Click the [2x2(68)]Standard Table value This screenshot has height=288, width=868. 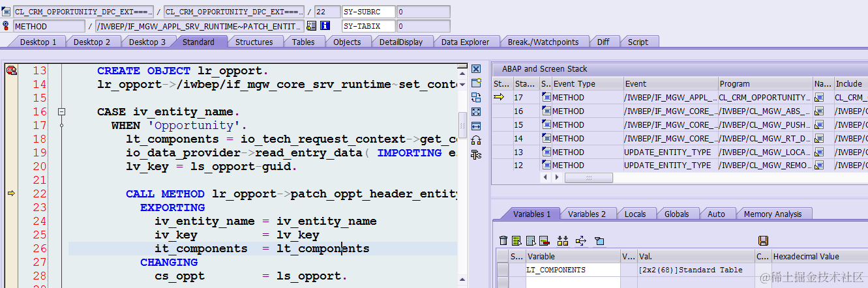(x=691, y=270)
